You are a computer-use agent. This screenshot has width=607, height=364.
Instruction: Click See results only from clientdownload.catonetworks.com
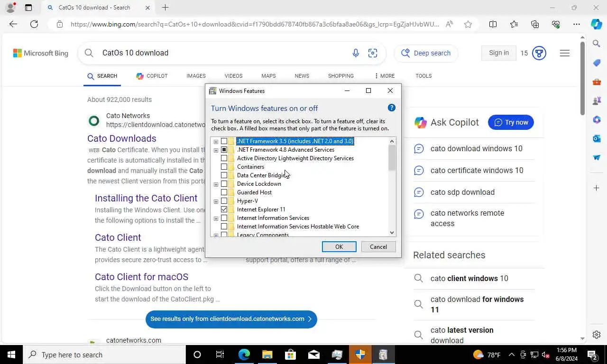(231, 319)
